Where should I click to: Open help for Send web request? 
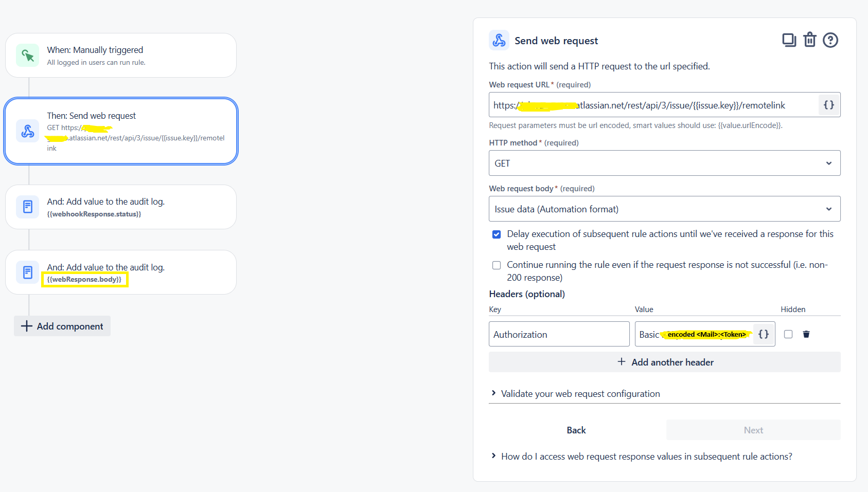(x=830, y=40)
